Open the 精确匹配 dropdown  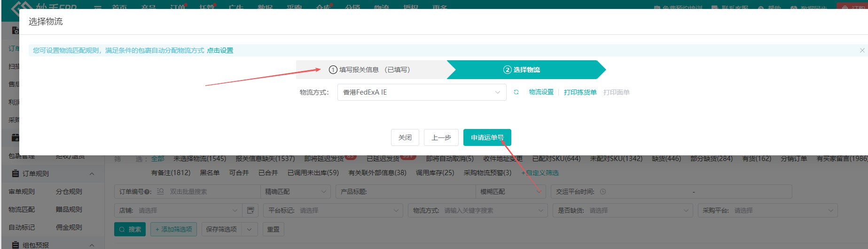pos(296,192)
